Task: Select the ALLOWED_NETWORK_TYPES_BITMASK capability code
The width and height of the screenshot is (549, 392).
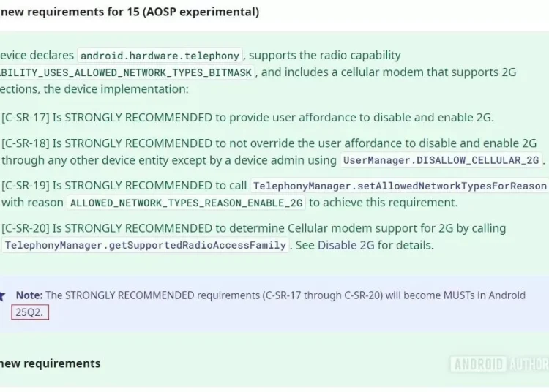Action: (126, 72)
